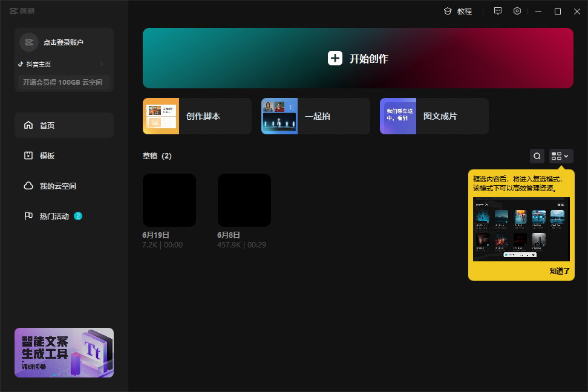Open 热门活动 in the sidebar
Viewport: 588px width, 392px height.
pyautogui.click(x=64, y=216)
